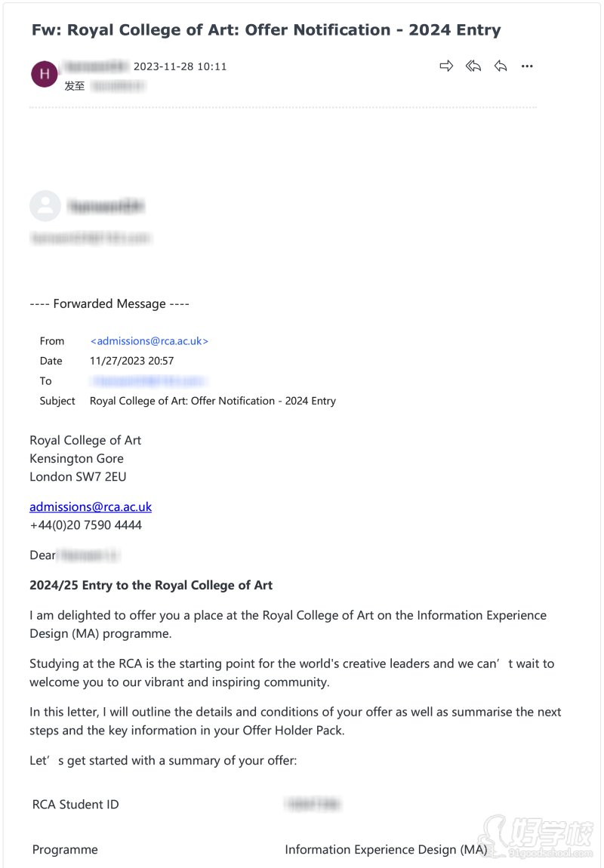Click the blurred recipient address in To field

(x=149, y=381)
